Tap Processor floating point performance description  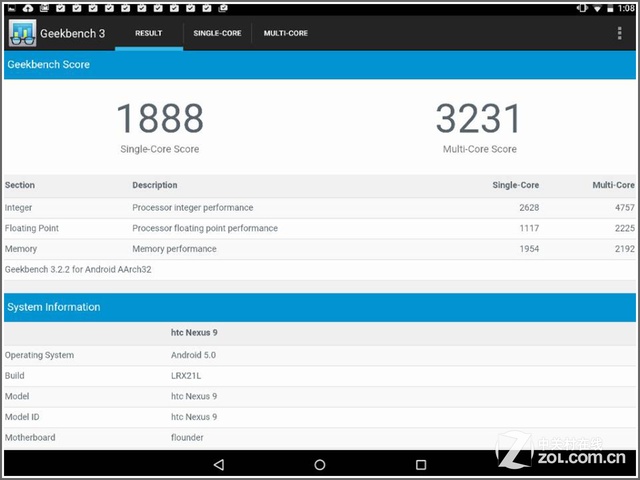coord(205,228)
